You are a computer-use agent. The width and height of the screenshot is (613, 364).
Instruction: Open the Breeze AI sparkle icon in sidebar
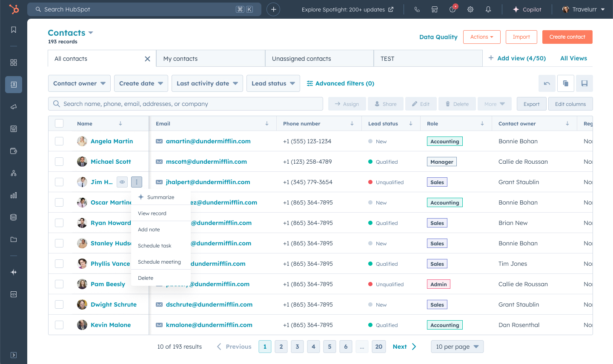coord(14,272)
